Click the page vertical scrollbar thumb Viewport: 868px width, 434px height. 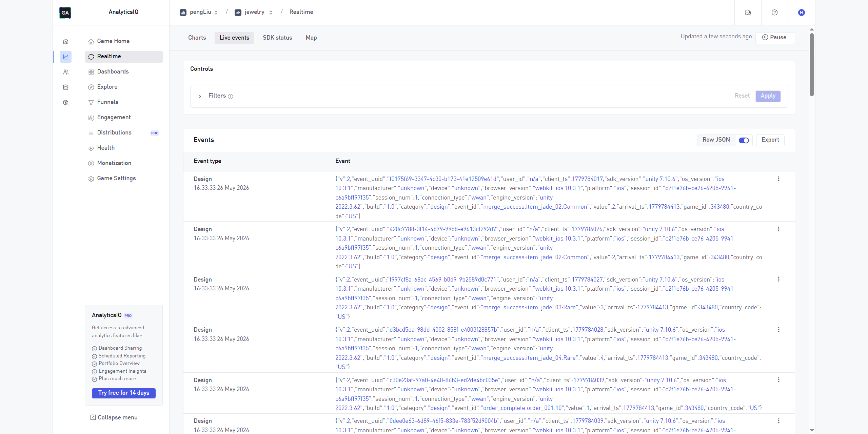point(812,64)
